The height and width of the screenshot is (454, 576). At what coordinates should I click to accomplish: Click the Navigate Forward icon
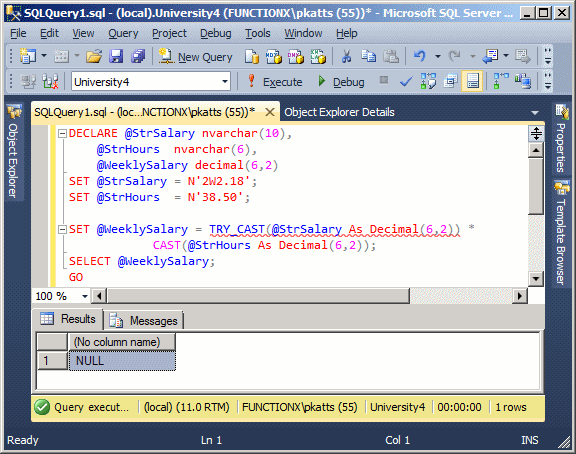522,57
